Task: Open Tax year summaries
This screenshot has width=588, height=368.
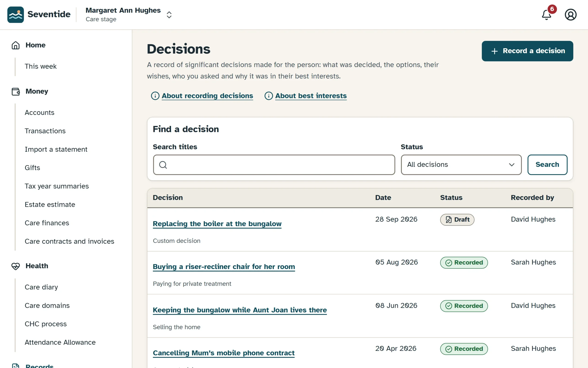Action: 57,186
